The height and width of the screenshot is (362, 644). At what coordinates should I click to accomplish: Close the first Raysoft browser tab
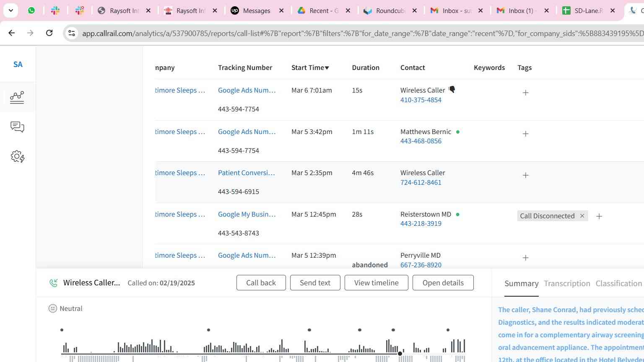tap(148, 10)
